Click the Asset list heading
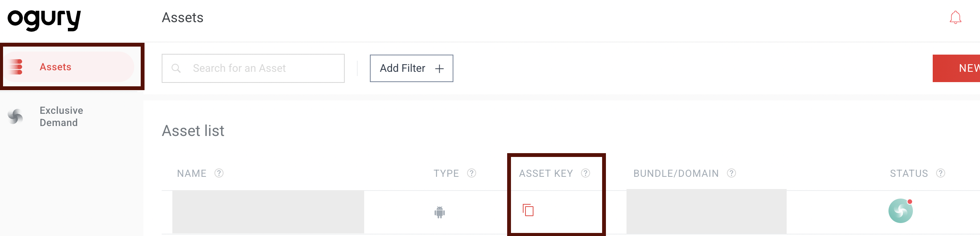 pos(193,131)
